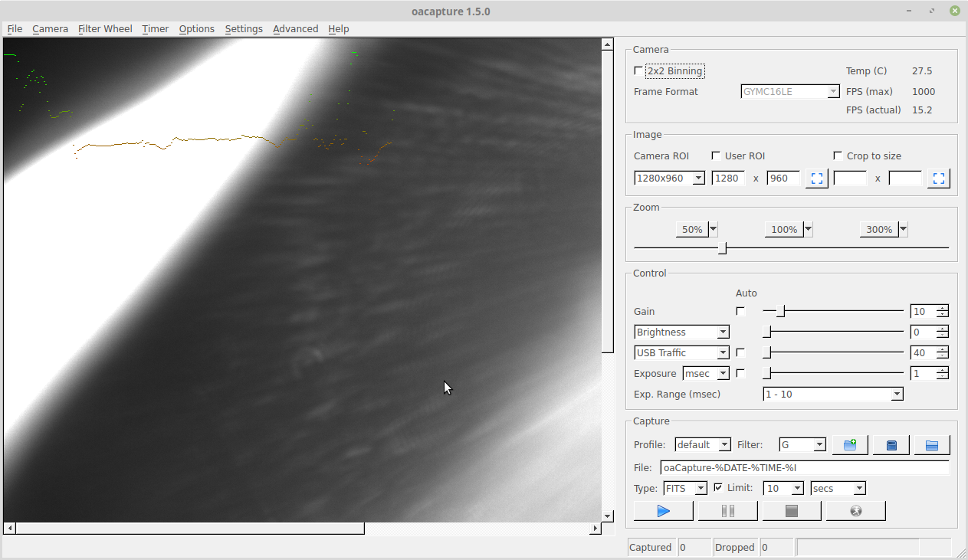Screen dimensions: 968x560
Task: Click the Gain slider handle
Action: 781,311
